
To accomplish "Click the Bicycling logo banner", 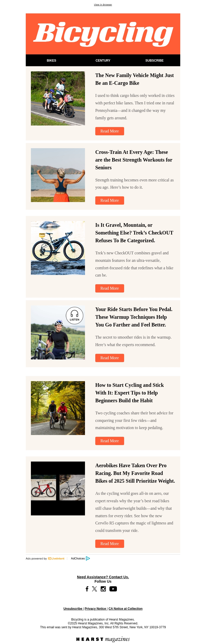I will (103, 34).
